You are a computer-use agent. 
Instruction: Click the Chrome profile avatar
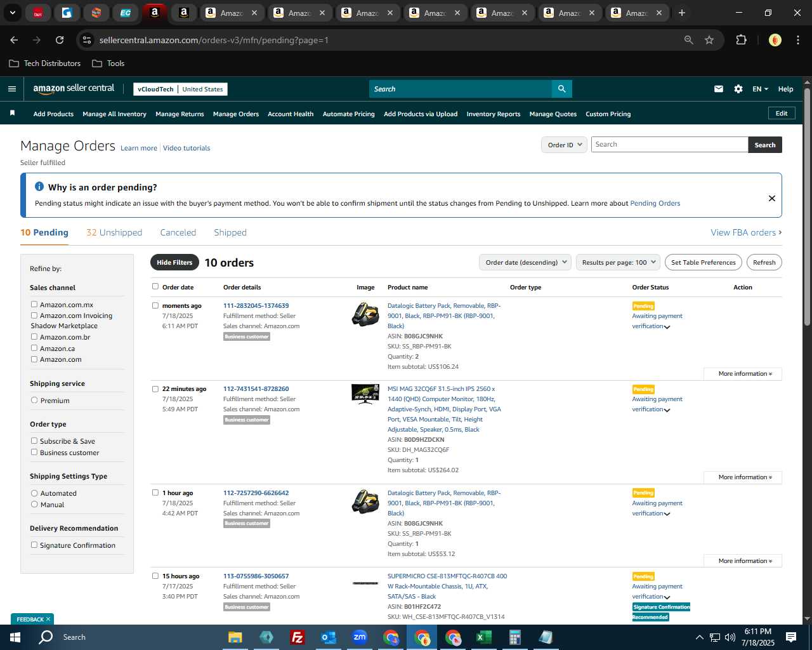775,40
